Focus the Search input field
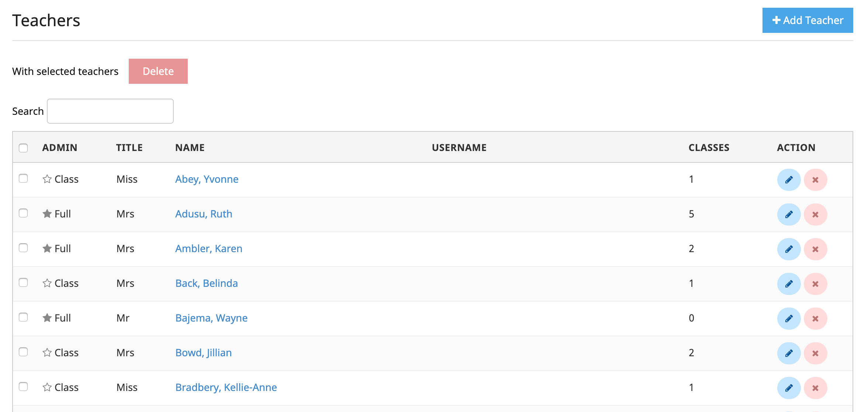The height and width of the screenshot is (412, 868). click(110, 111)
